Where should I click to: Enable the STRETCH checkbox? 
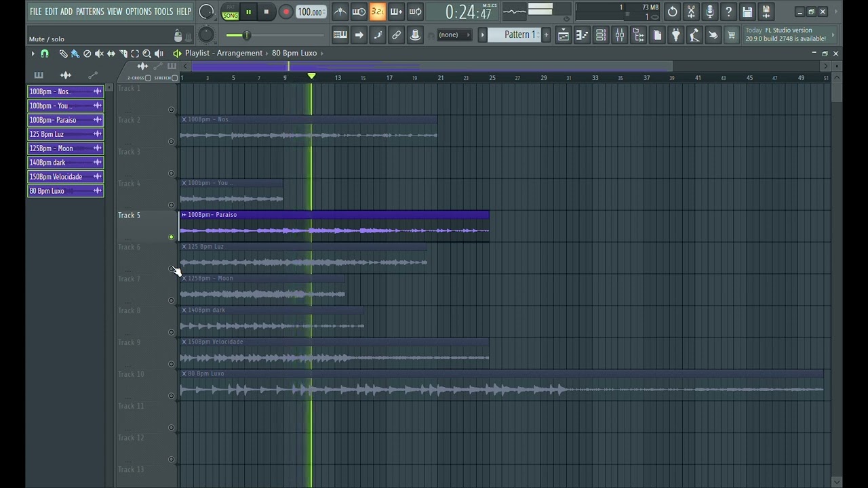pyautogui.click(x=174, y=78)
